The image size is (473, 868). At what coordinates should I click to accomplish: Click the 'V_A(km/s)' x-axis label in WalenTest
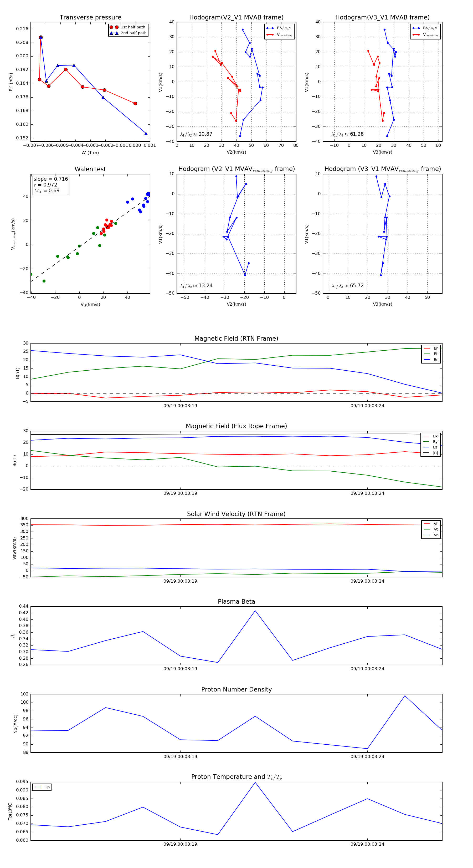[90, 305]
